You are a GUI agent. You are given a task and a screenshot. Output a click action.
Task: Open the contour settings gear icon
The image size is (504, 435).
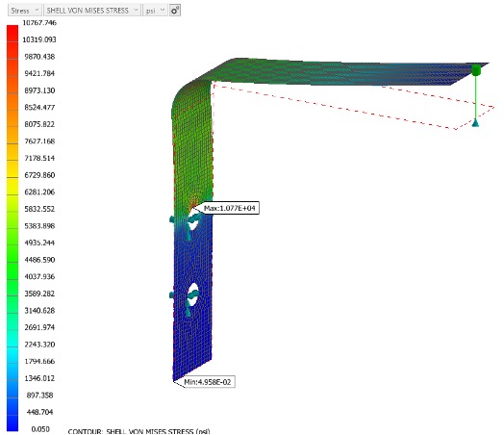(x=174, y=11)
